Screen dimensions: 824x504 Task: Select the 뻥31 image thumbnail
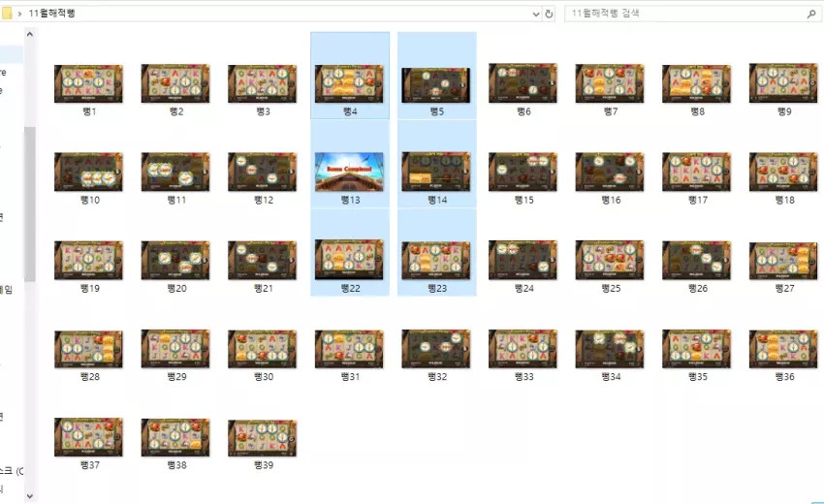pos(349,348)
